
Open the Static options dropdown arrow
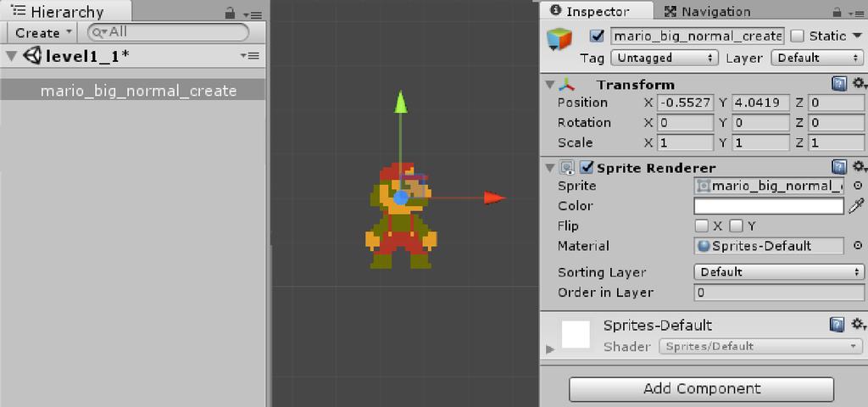pyautogui.click(x=858, y=36)
